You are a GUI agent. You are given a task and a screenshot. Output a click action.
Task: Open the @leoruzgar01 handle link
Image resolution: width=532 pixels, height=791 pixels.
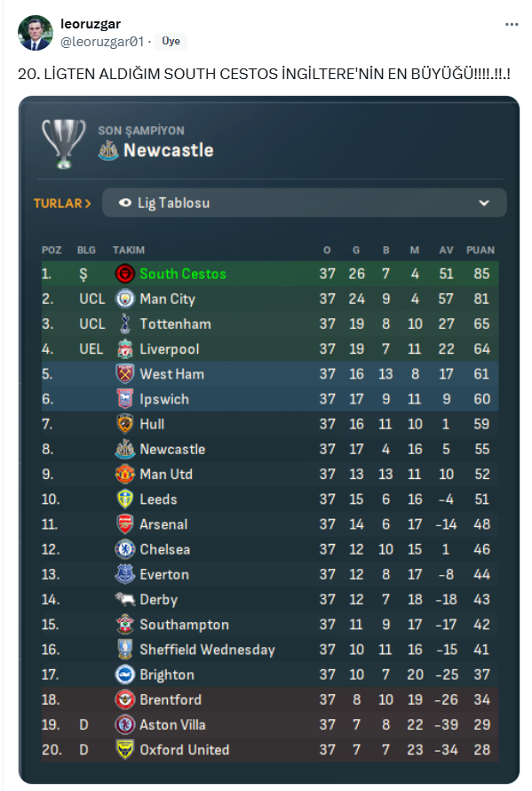tap(102, 42)
